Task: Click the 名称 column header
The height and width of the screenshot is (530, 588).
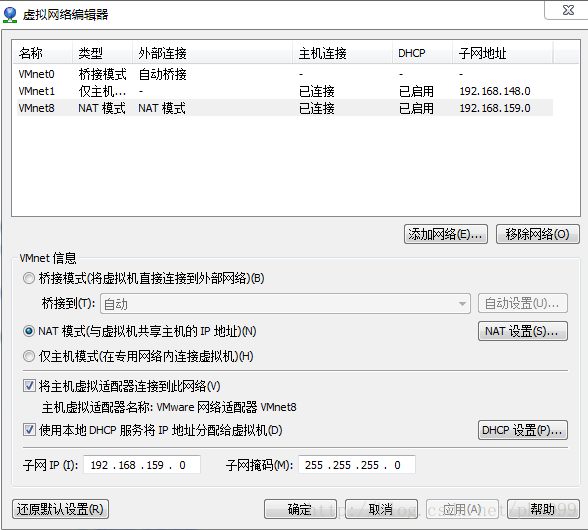Action: point(42,53)
